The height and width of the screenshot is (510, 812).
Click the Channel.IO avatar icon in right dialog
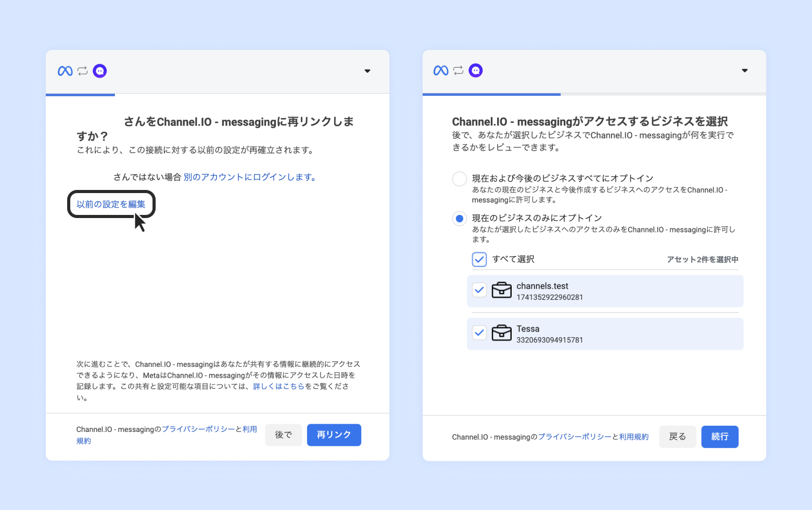tap(476, 70)
